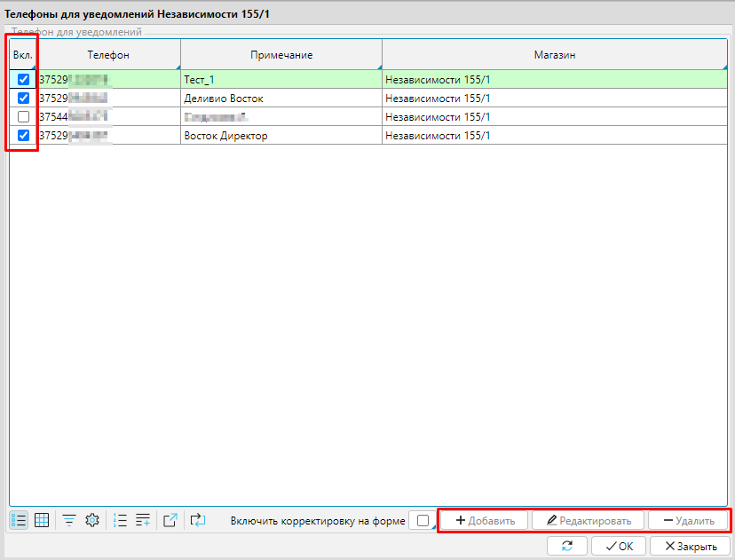Open the filter icon in bottom toolbar
This screenshot has height=560, width=735.
(68, 521)
